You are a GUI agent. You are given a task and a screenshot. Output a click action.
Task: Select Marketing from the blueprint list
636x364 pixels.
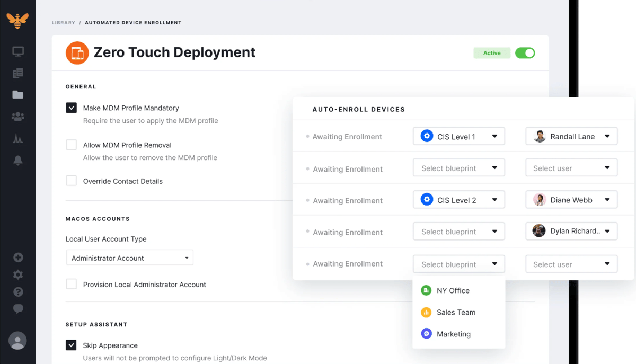458,334
